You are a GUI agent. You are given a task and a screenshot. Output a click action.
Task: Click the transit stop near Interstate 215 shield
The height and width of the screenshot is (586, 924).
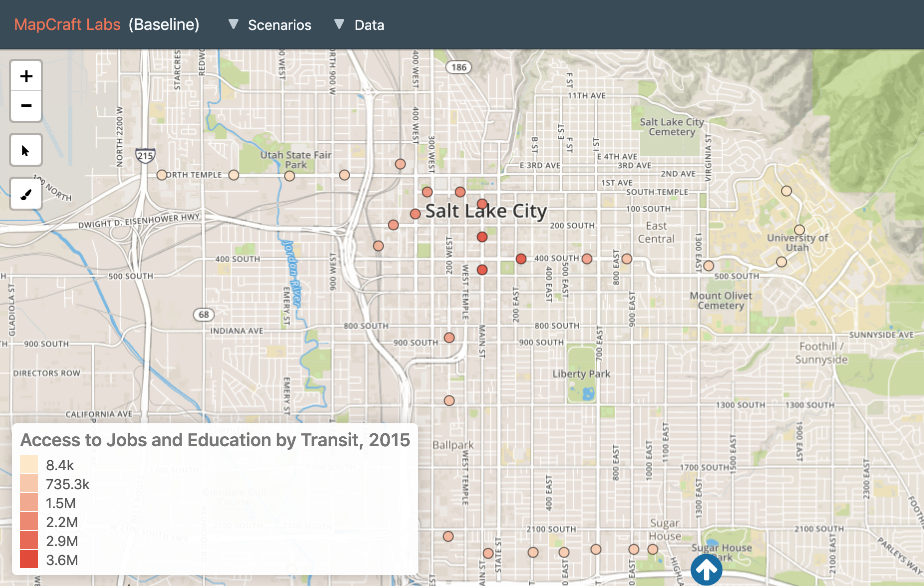coord(162,175)
